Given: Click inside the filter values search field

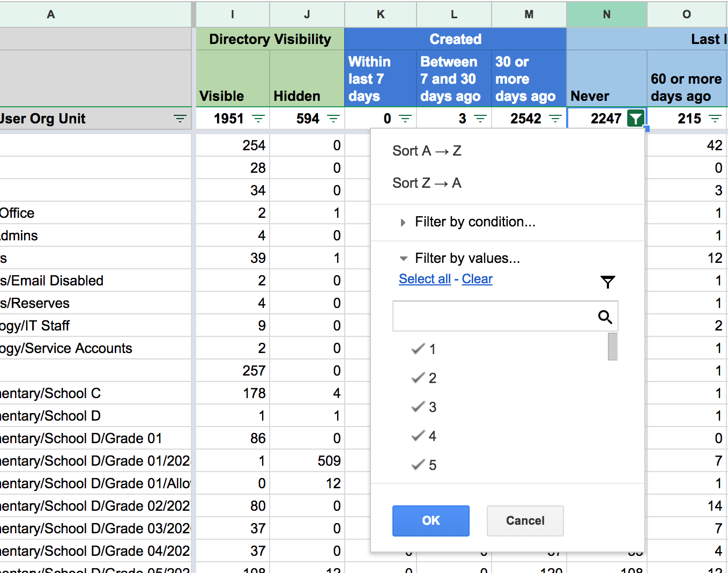Looking at the screenshot, I should pyautogui.click(x=493, y=317).
